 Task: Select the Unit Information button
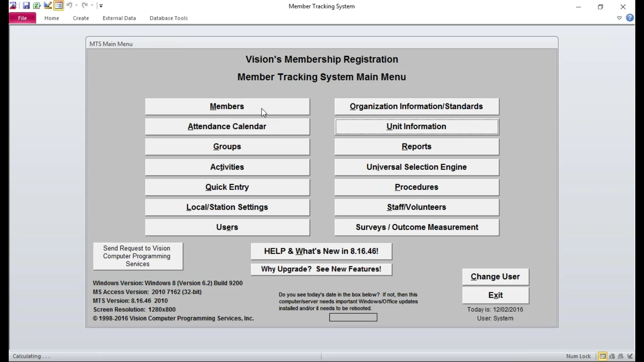pyautogui.click(x=417, y=127)
